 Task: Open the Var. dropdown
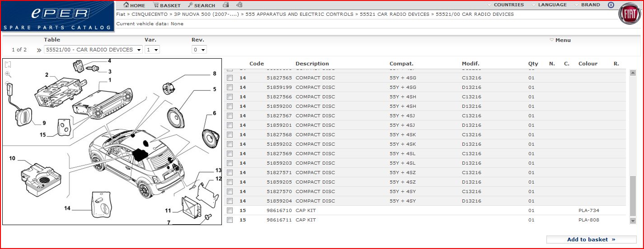pos(152,50)
